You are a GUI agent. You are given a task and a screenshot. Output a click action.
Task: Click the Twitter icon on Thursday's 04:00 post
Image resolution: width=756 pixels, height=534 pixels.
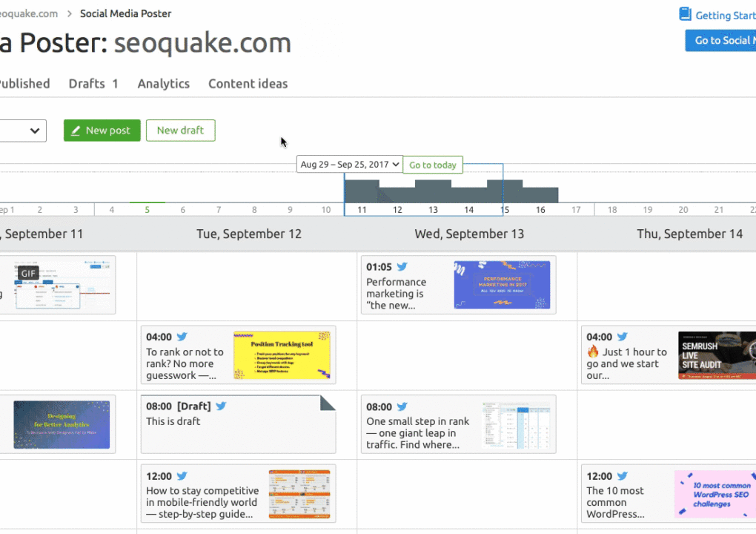coord(623,337)
